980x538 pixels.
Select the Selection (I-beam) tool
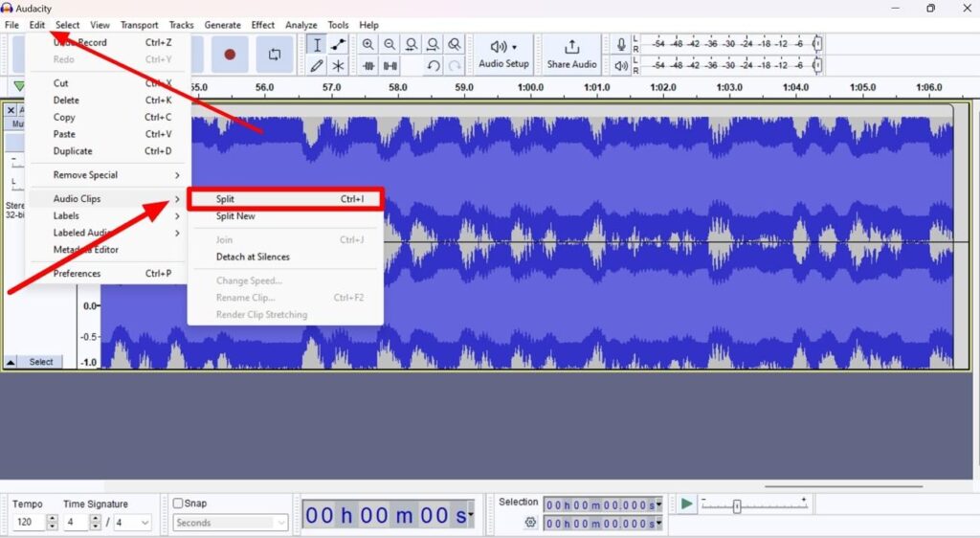pyautogui.click(x=317, y=44)
